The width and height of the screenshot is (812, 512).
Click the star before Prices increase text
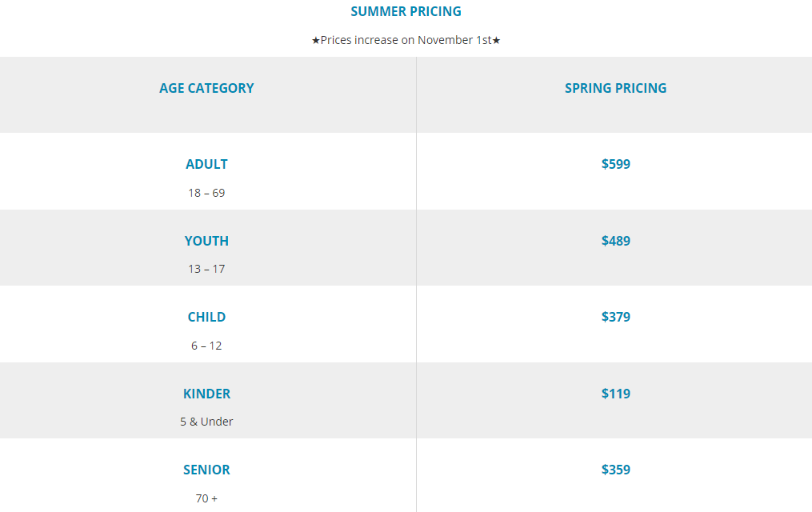[x=316, y=40]
